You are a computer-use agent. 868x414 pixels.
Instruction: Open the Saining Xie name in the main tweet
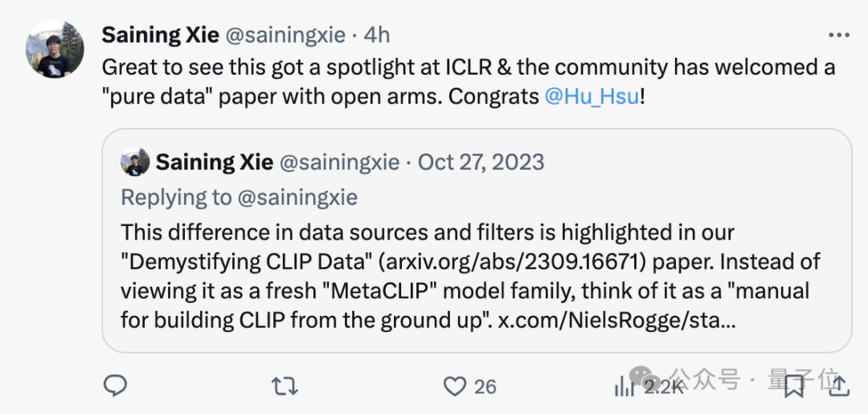161,35
